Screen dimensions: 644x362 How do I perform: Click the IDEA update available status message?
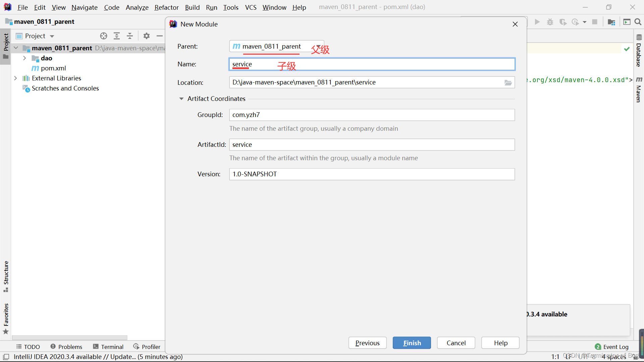point(98,357)
